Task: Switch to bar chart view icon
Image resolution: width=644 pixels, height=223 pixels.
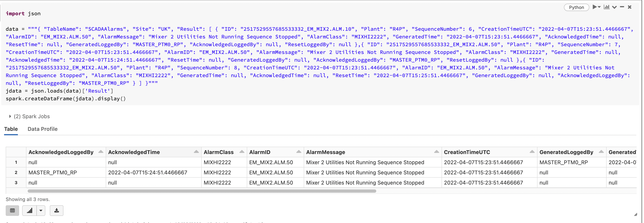Action: (x=29, y=210)
